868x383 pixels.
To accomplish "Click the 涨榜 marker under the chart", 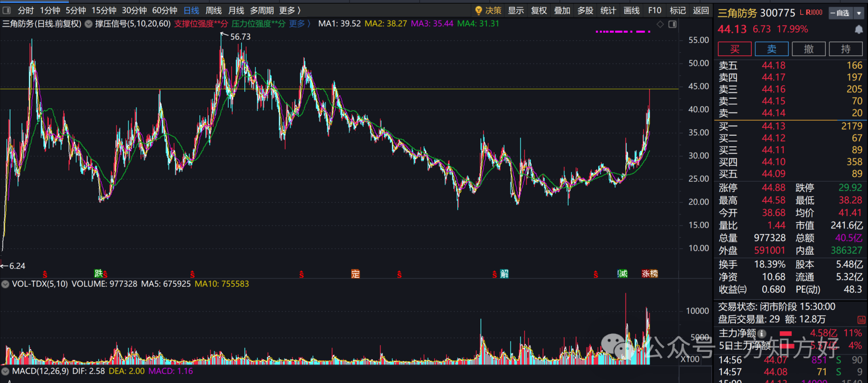I will tap(650, 274).
